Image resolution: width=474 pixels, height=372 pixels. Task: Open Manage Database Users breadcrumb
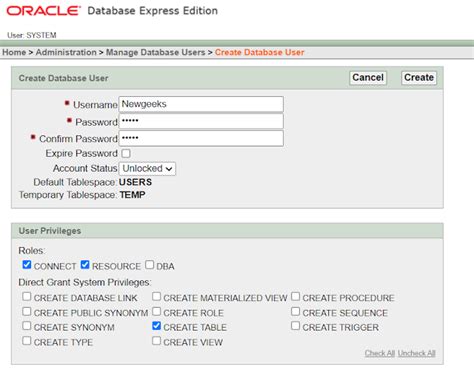pos(155,52)
